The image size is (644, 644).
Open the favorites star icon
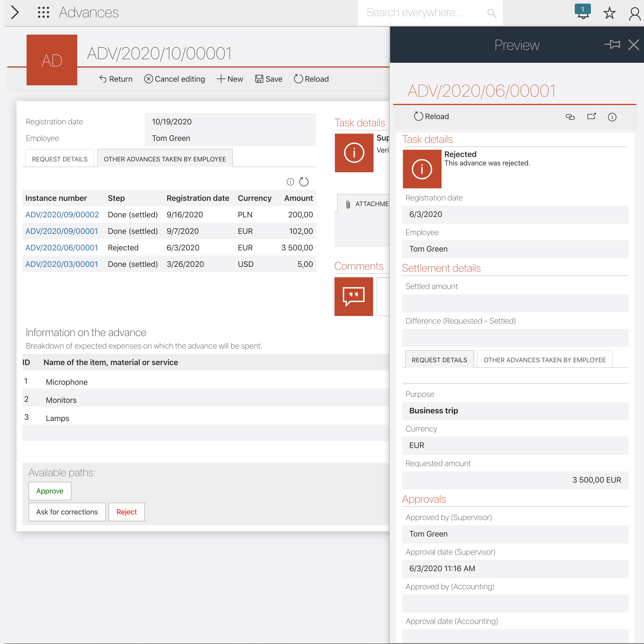pos(609,13)
